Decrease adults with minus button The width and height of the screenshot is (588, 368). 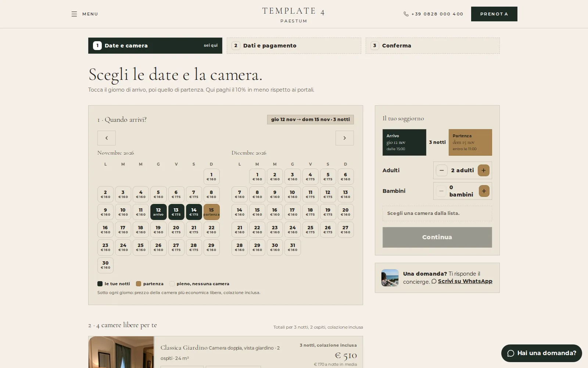point(442,170)
